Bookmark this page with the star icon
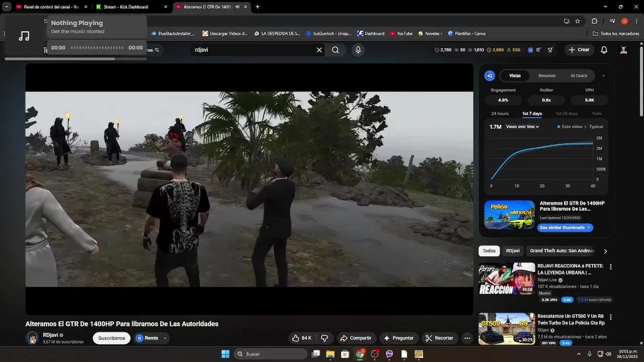This screenshot has height=362, width=644. (x=578, y=21)
